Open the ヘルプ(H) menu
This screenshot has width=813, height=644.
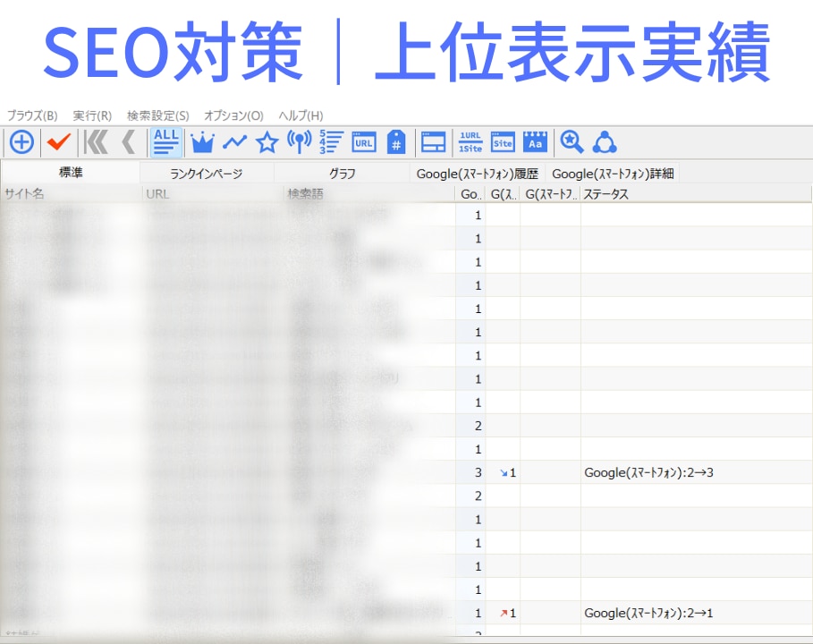301,115
